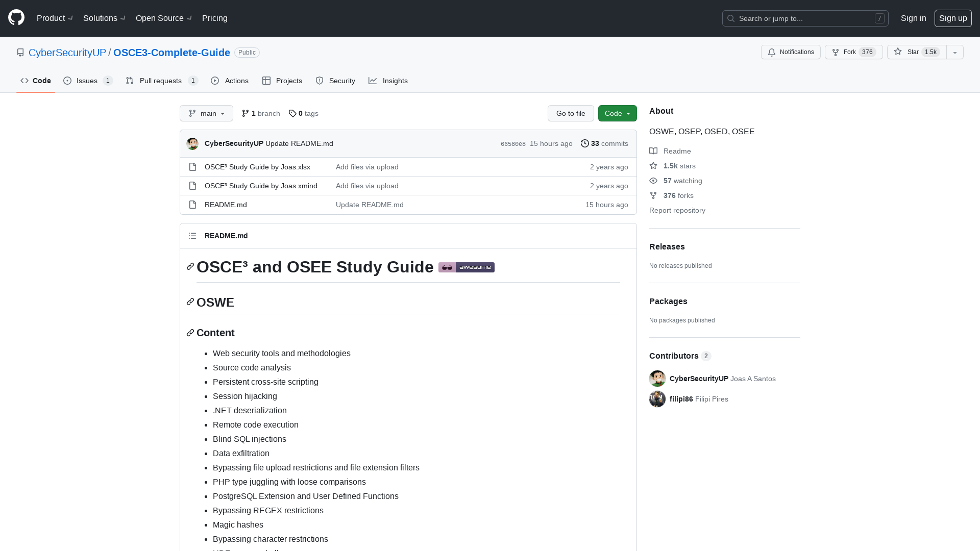Screen dimensions: 980x551
Task: Open the Packages section heading
Action: (668, 301)
